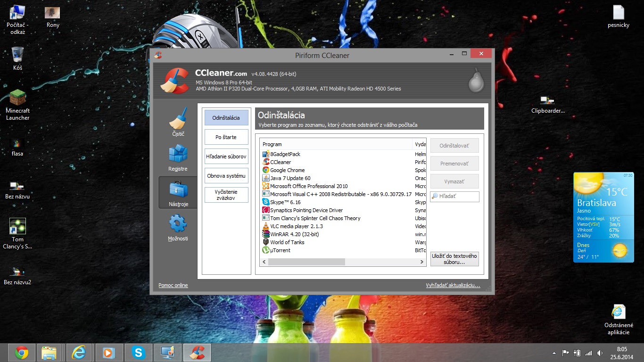Select the Kôš recycle bin desktop icon
This screenshot has width=644, height=362.
coord(17,58)
